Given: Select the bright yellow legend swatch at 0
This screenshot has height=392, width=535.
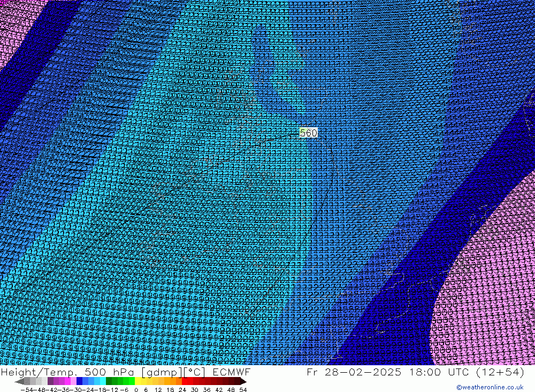Looking at the screenshot, I should [137, 381].
